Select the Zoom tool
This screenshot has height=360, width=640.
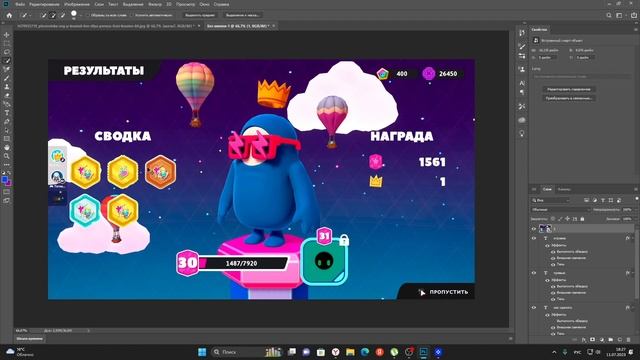(7, 156)
